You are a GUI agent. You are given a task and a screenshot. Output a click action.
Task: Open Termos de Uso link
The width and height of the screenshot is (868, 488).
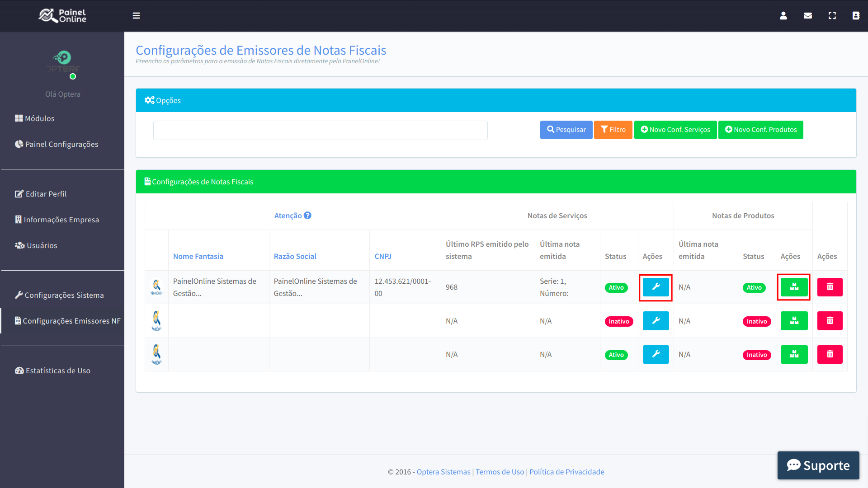[500, 472]
